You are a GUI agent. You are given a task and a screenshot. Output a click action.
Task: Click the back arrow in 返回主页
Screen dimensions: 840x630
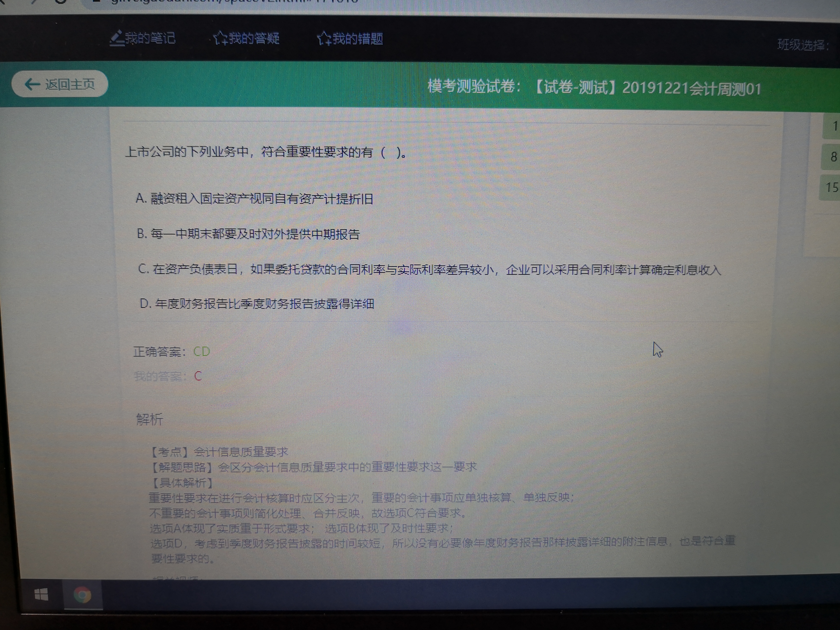click(x=32, y=84)
